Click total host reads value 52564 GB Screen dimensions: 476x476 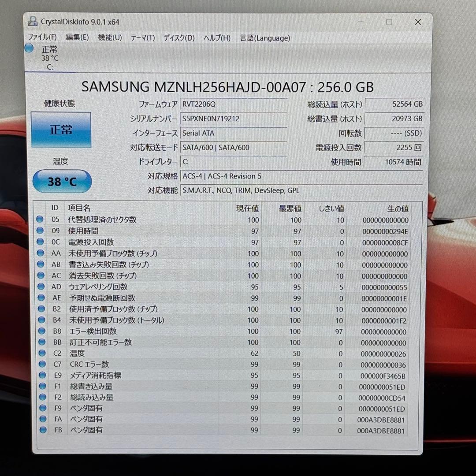click(394, 104)
